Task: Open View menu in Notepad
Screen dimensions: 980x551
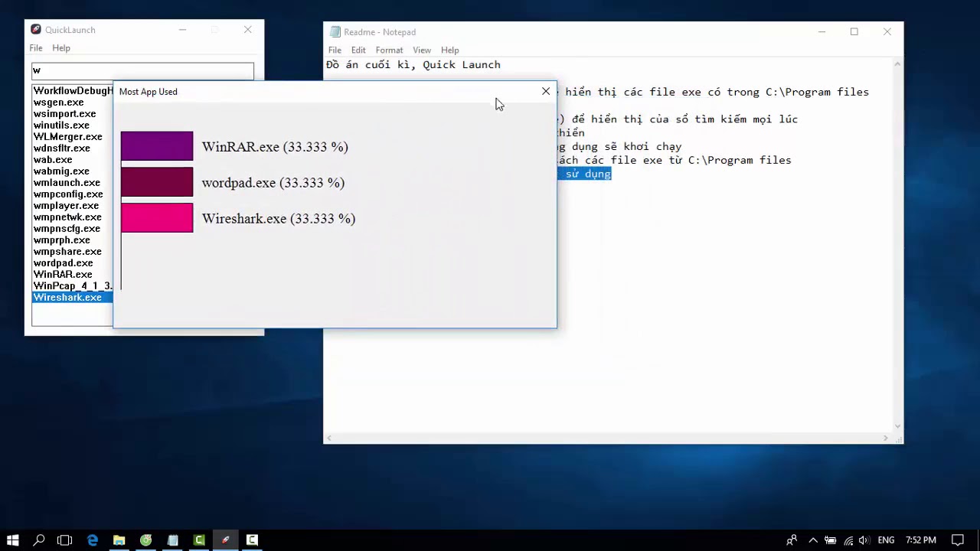Action: point(422,51)
